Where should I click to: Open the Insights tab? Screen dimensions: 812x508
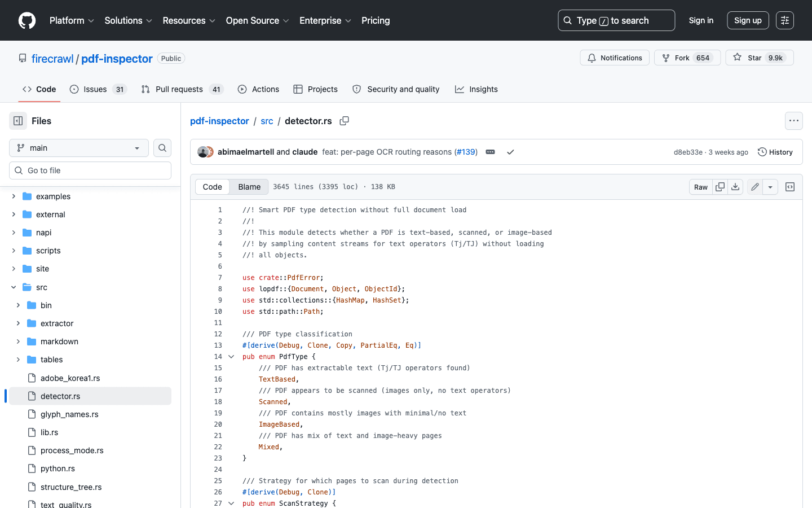476,89
